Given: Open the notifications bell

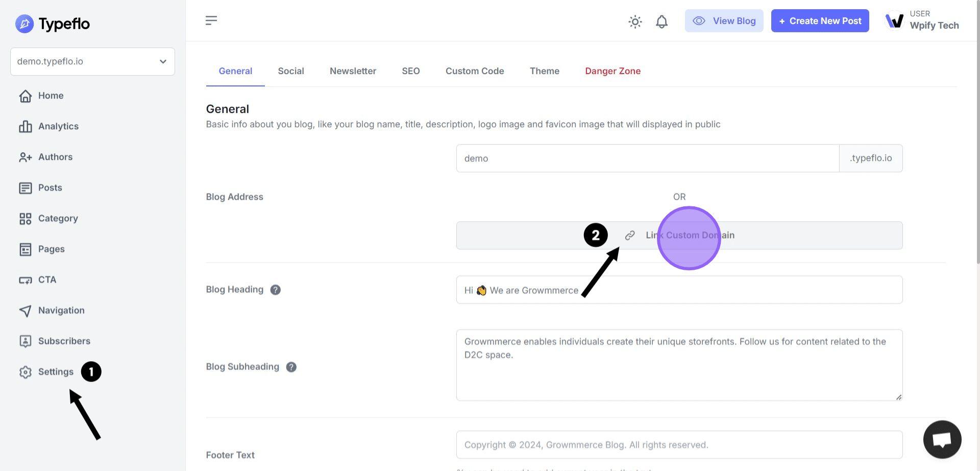Looking at the screenshot, I should (661, 21).
